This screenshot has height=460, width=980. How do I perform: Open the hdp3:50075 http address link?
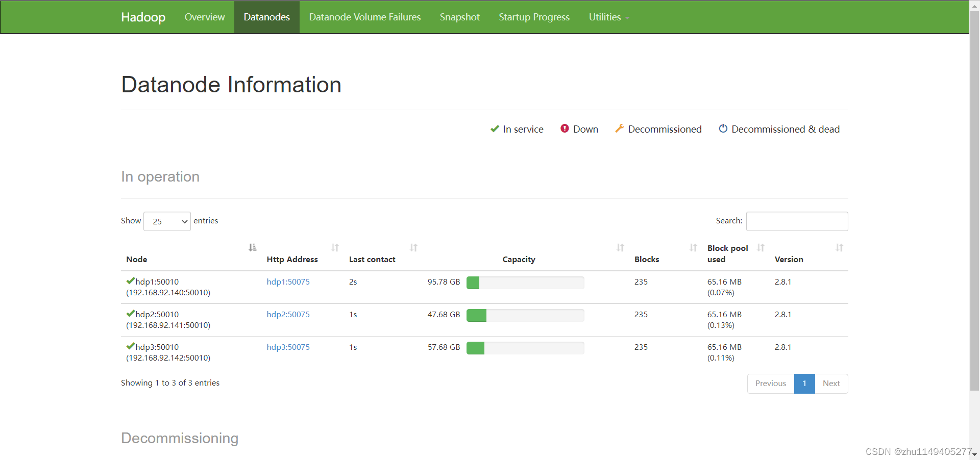(288, 347)
